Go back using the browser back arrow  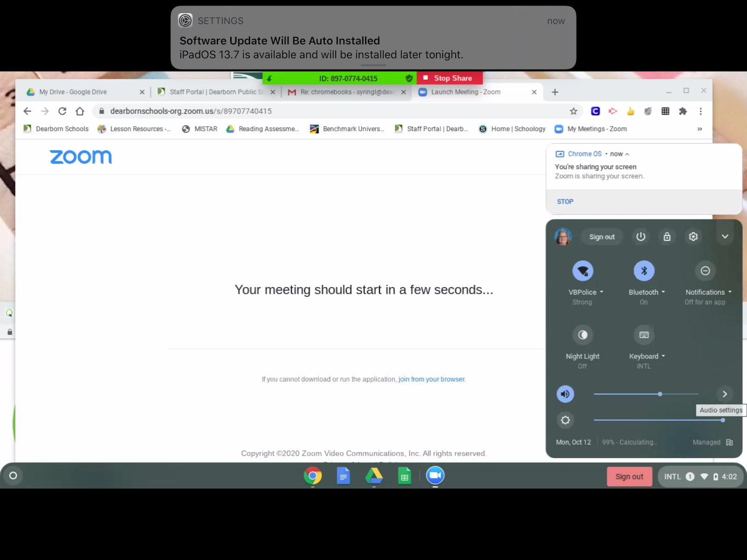coord(28,111)
